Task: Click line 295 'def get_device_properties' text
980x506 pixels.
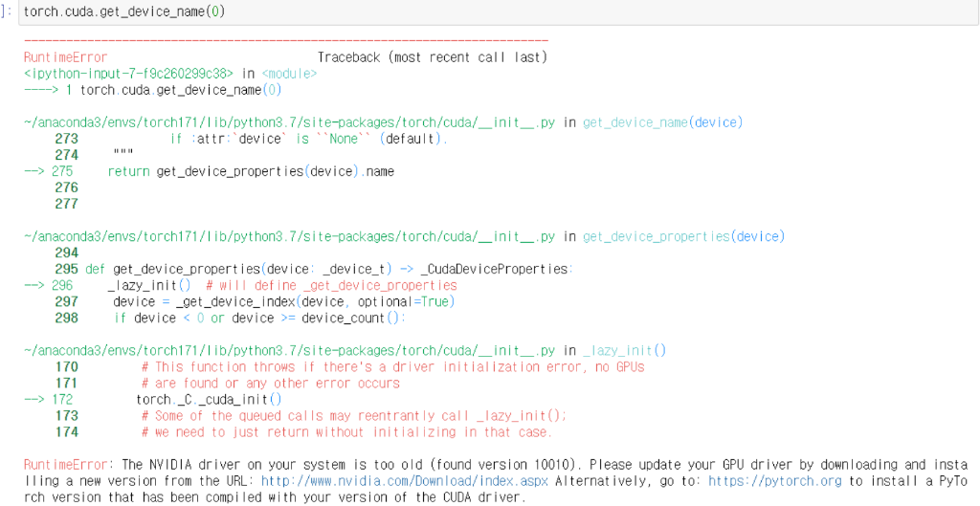Action: 172,269
